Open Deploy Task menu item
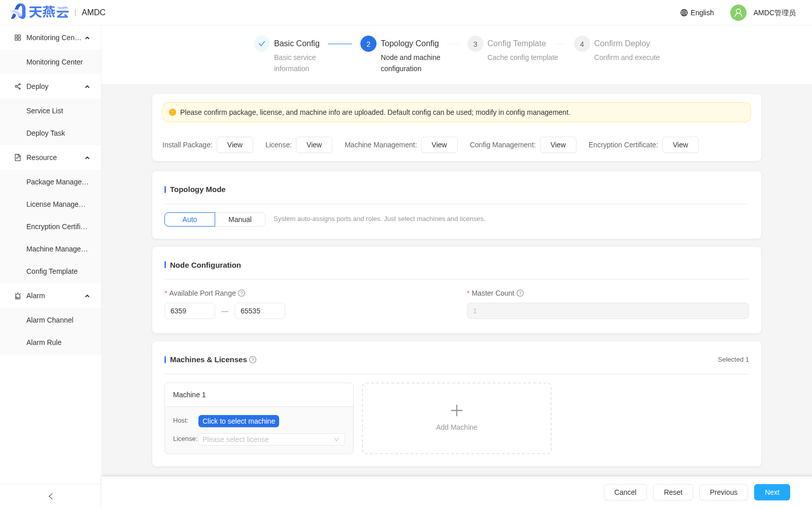Image resolution: width=812 pixels, height=508 pixels. (x=51, y=133)
